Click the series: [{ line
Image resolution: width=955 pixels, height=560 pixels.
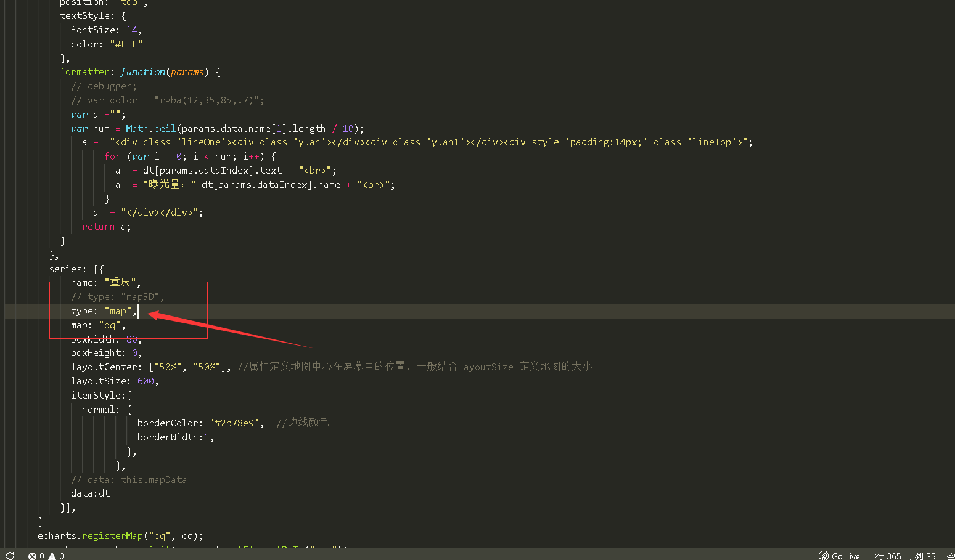click(76, 269)
